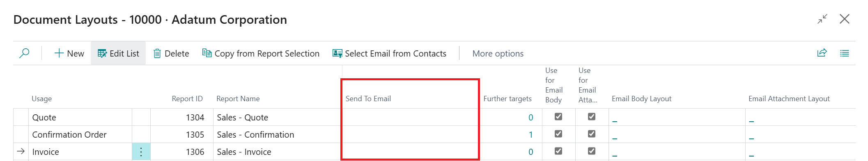Sort by the Report Name column header
The width and height of the screenshot is (868, 161).
238,99
